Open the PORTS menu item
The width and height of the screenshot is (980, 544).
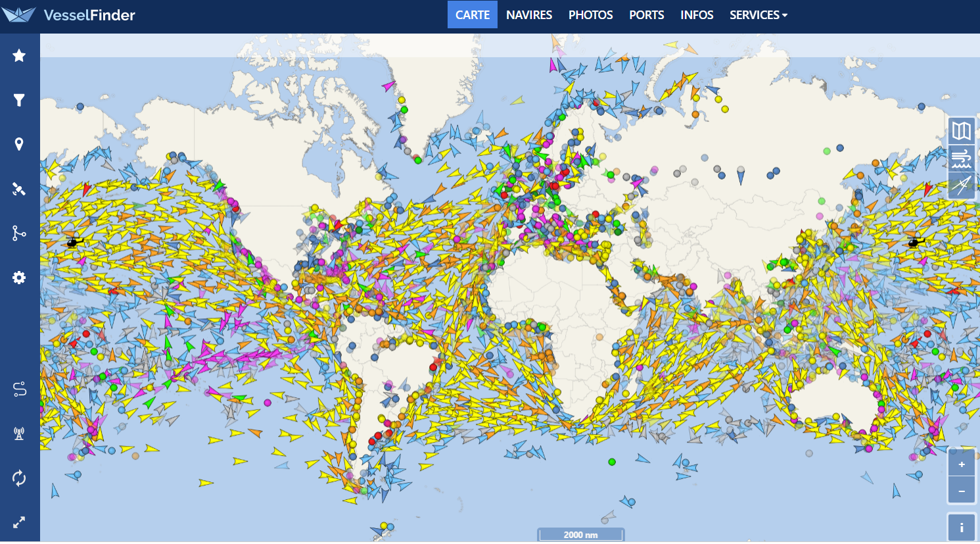click(646, 15)
